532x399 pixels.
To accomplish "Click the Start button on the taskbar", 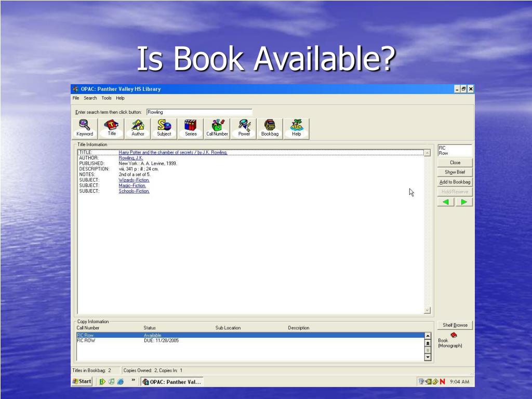I will (82, 381).
